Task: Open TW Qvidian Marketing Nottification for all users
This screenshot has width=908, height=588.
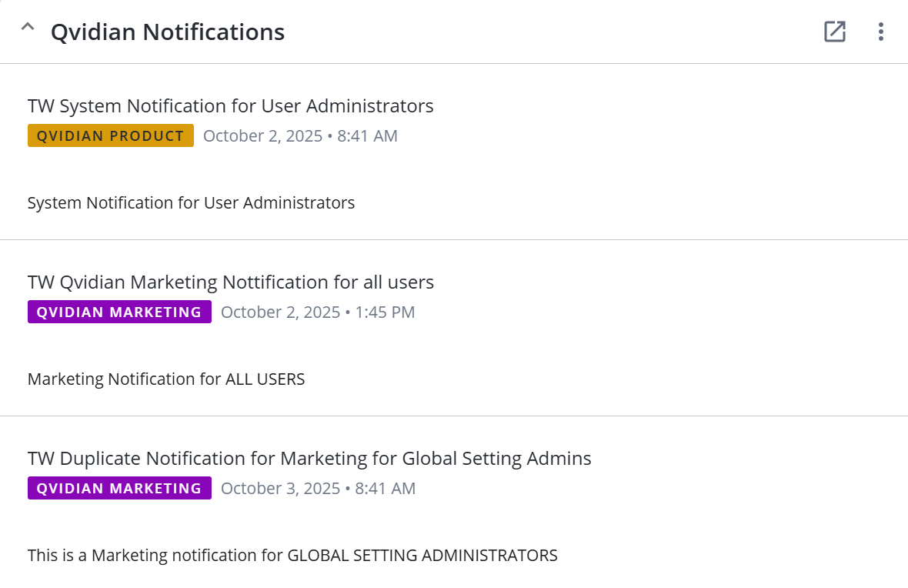Action: point(230,282)
